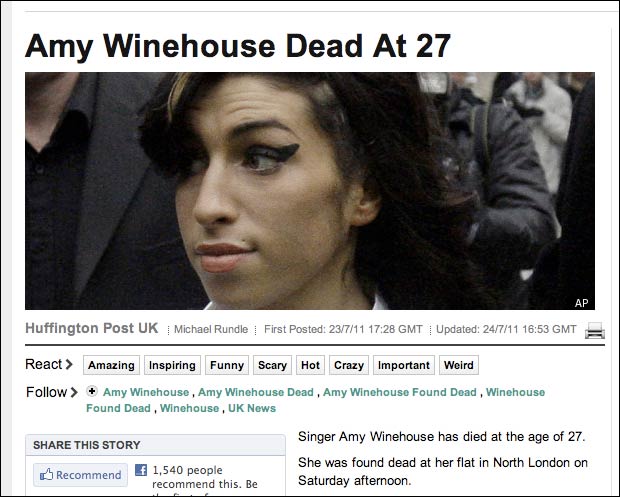Click the thumbs-up Recommend button
The height and width of the screenshot is (497, 620).
point(81,474)
